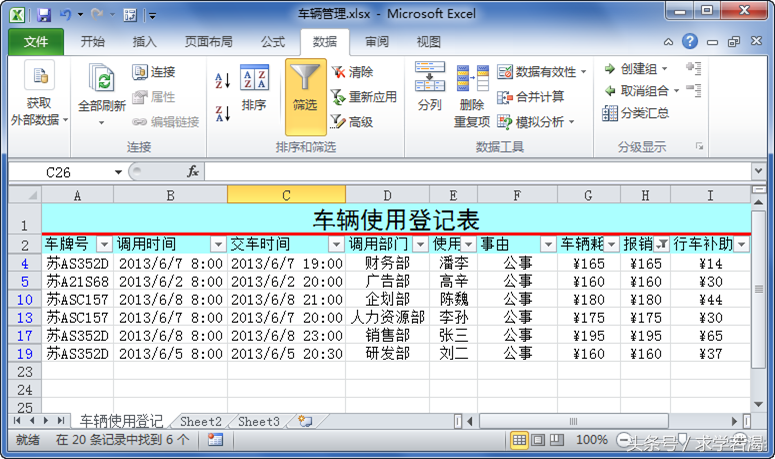Click Select All corner of grid
This screenshot has height=459, width=775.
coord(25,195)
